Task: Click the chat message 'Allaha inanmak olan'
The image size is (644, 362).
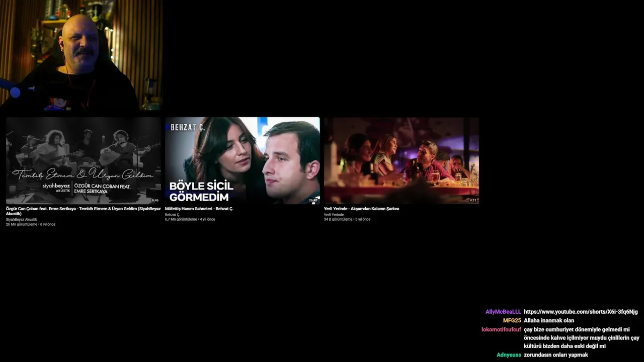Action: pos(549,320)
